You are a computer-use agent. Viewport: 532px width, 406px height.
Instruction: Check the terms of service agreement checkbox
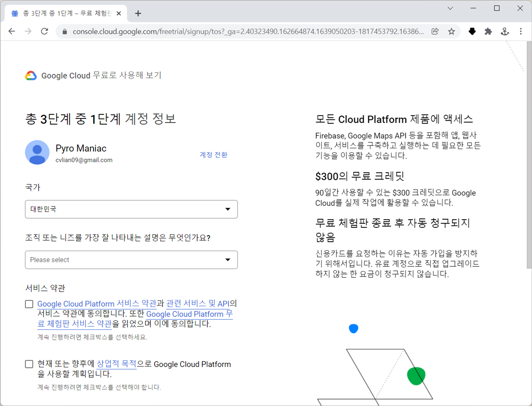point(29,304)
